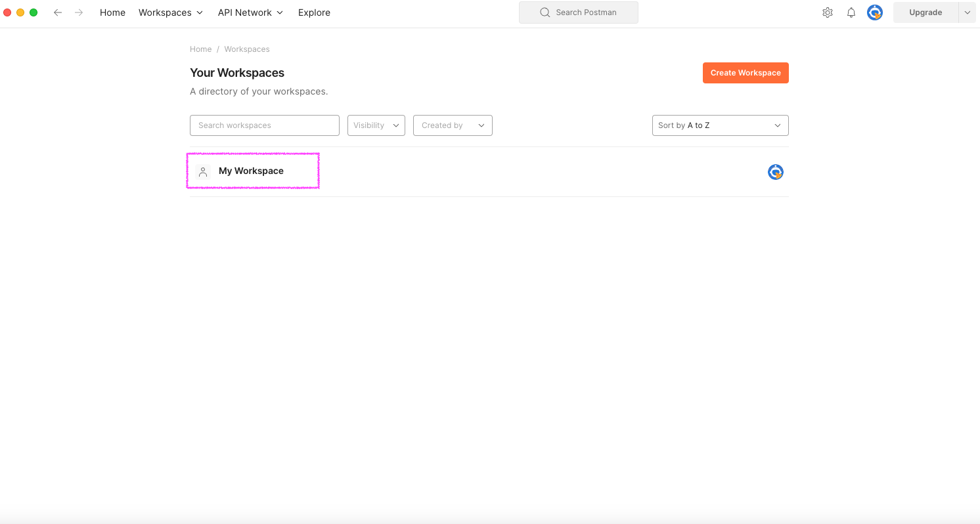This screenshot has width=980, height=524.
Task: Focus the Search workspaces field
Action: point(265,125)
